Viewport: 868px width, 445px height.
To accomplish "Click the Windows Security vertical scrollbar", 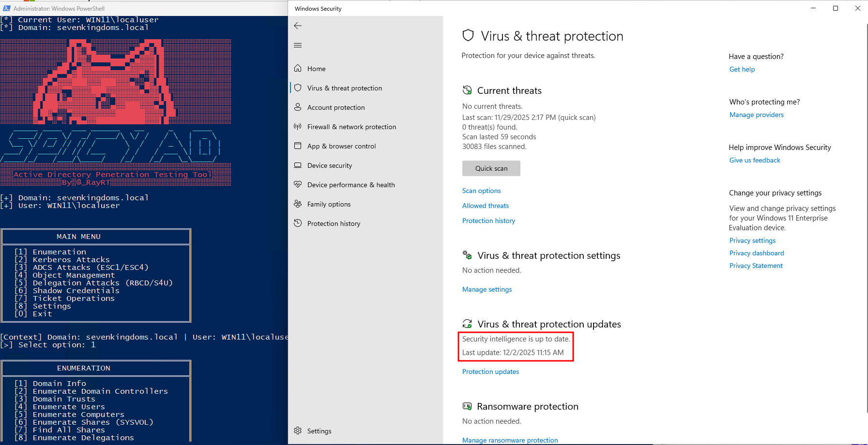I will point(867,218).
